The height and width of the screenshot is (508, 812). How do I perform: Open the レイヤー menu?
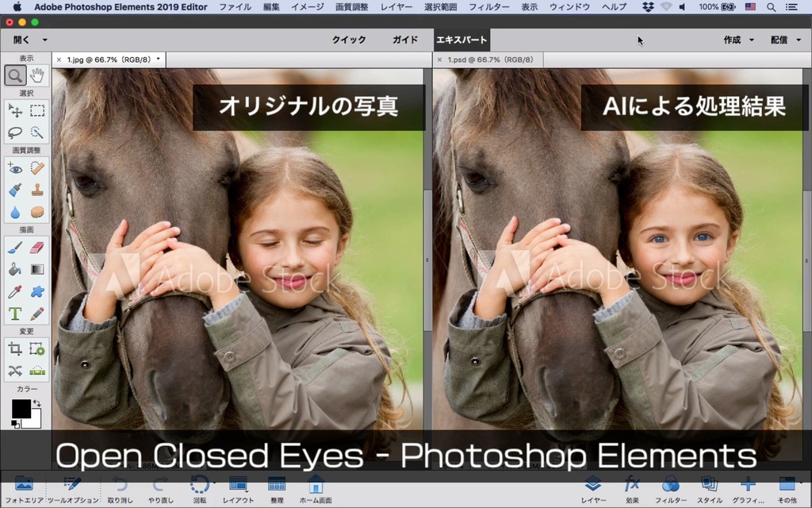click(396, 6)
